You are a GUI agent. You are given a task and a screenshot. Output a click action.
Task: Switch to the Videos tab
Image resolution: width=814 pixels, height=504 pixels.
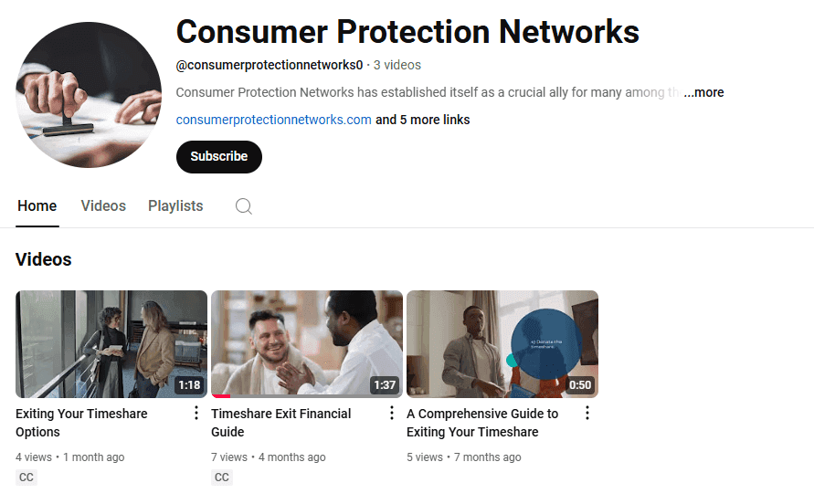coord(103,206)
